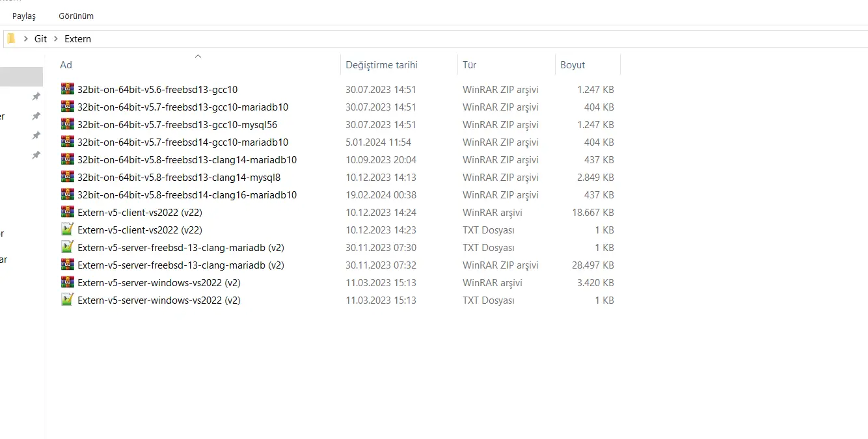Screen dimensions: 868x439
Task: Click the archive icon for 32bit-on-64bit-v5.6-freebsd13-gcc10
Action: (x=67, y=89)
